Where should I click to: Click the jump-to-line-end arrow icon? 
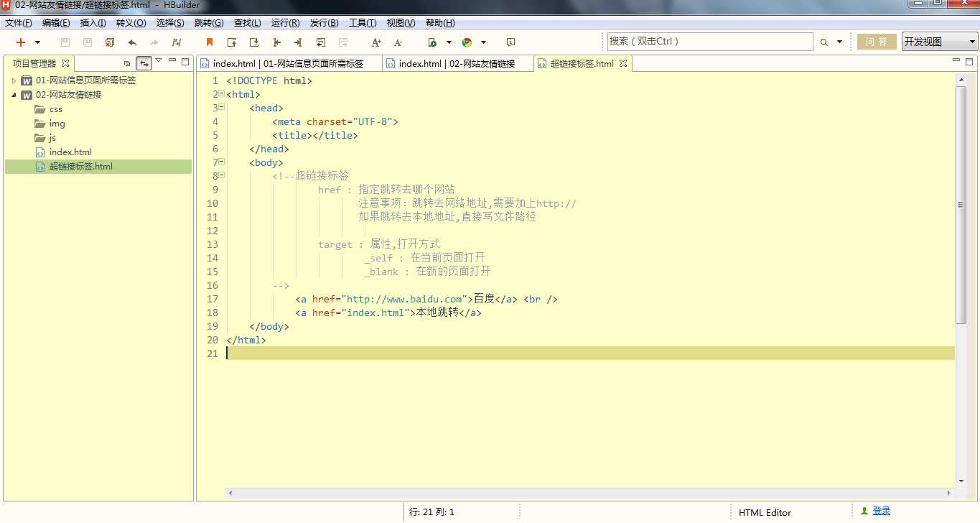299,42
